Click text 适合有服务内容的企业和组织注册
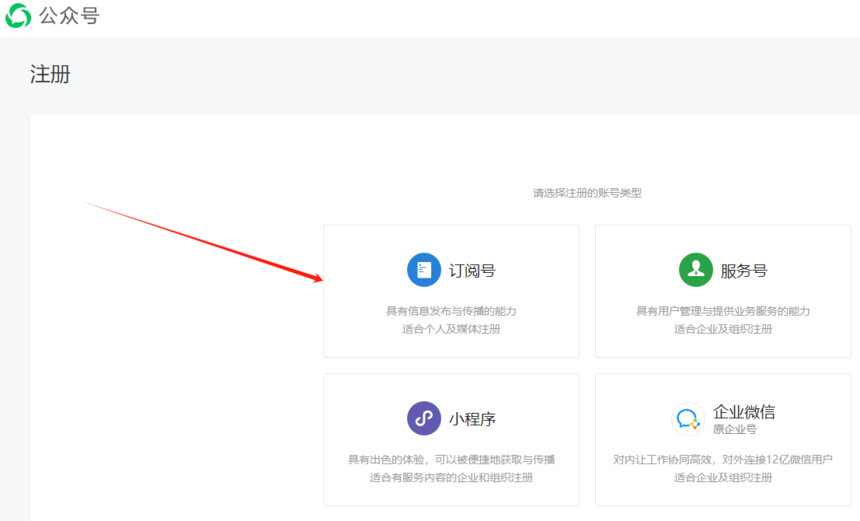Image resolution: width=860 pixels, height=521 pixels. coord(451,478)
